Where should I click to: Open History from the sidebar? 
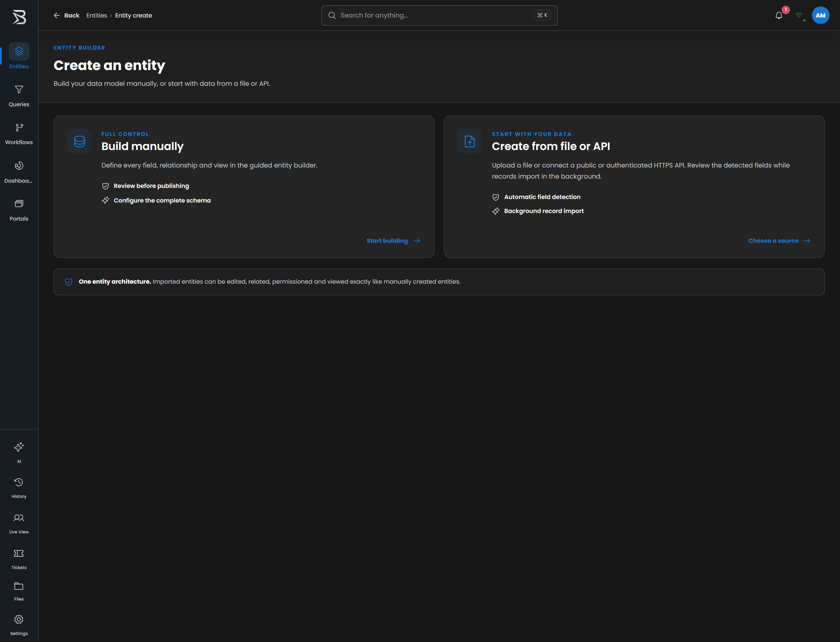19,488
